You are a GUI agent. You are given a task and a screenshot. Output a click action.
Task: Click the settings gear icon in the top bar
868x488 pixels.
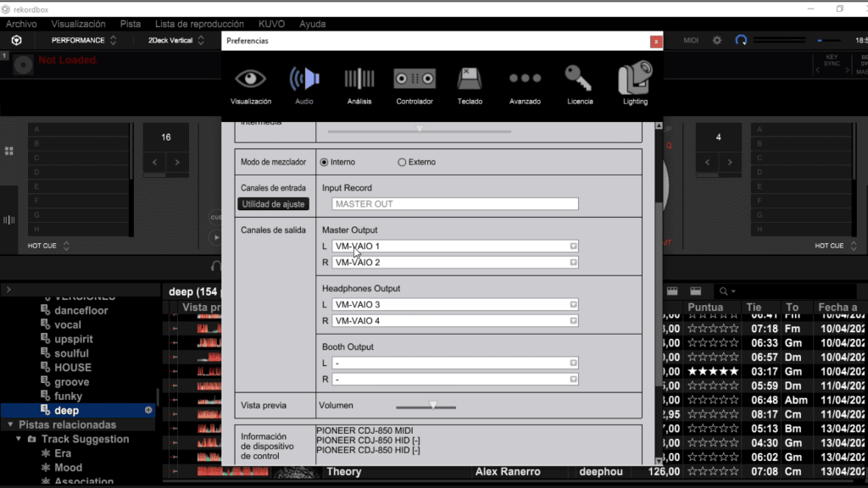(717, 41)
